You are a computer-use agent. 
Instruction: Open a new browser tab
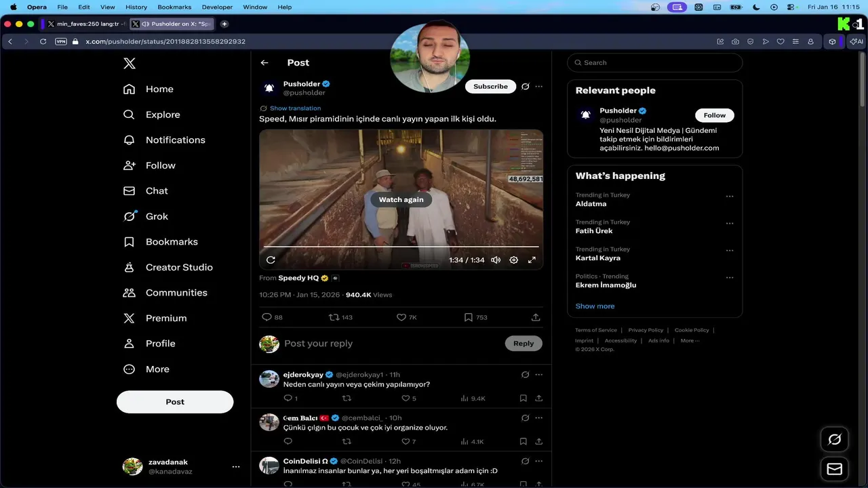tap(224, 24)
